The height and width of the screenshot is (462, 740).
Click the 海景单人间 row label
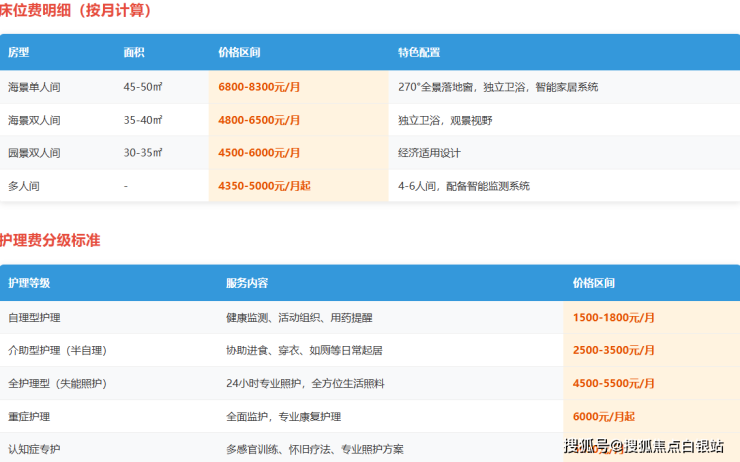click(x=34, y=87)
